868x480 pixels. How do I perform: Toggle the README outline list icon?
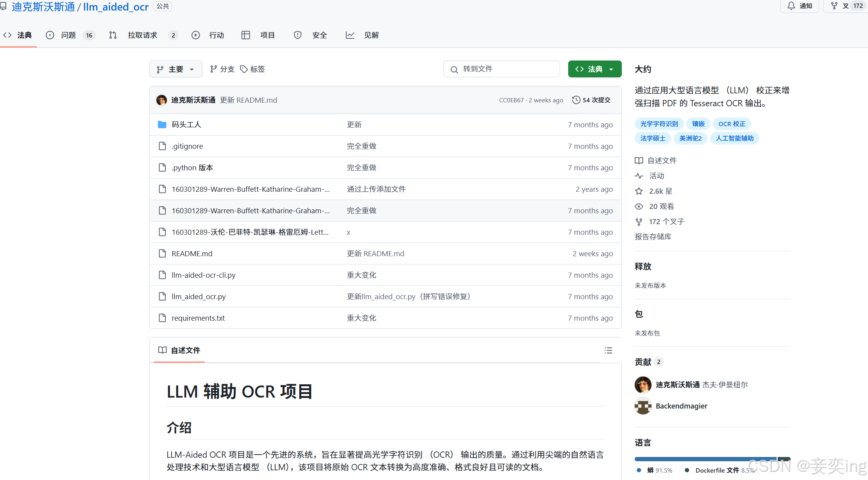(608, 350)
